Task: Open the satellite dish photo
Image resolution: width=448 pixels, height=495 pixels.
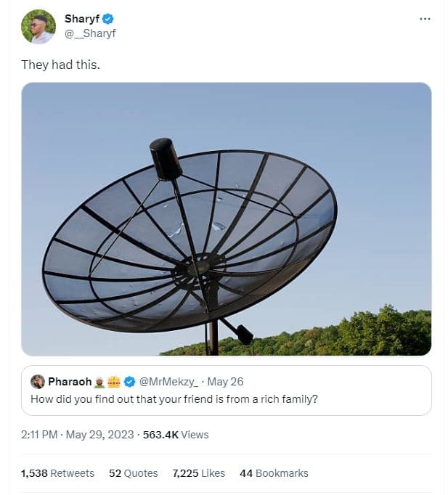Action: 226,218
